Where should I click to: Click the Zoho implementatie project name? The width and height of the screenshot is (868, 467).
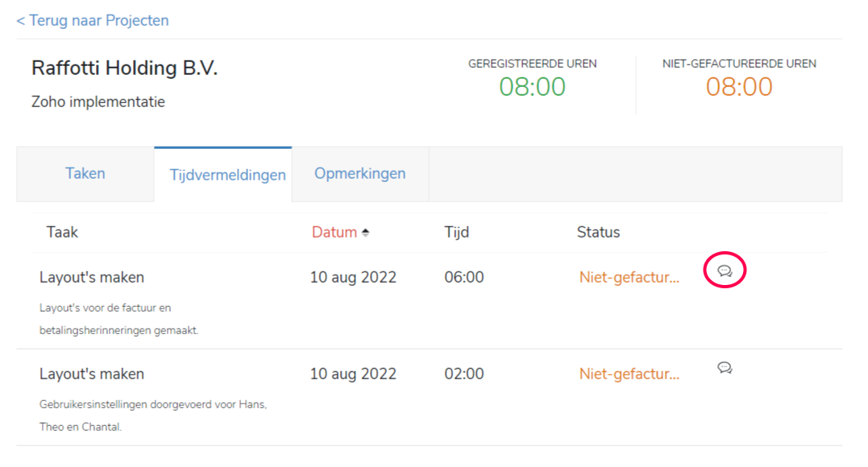[98, 101]
